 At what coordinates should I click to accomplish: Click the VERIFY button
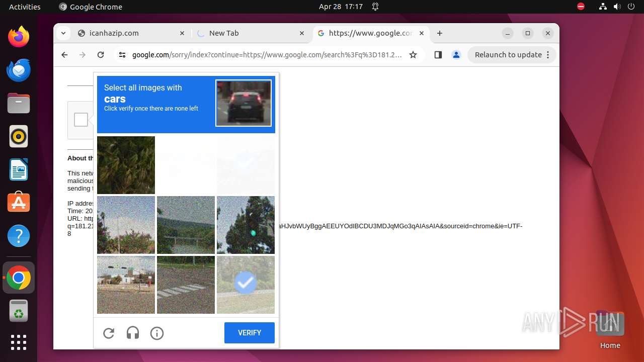pos(250,333)
